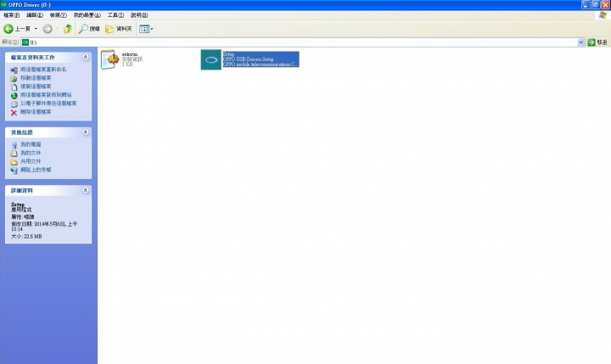Click the '22.6 MB' size text in details

(33, 237)
